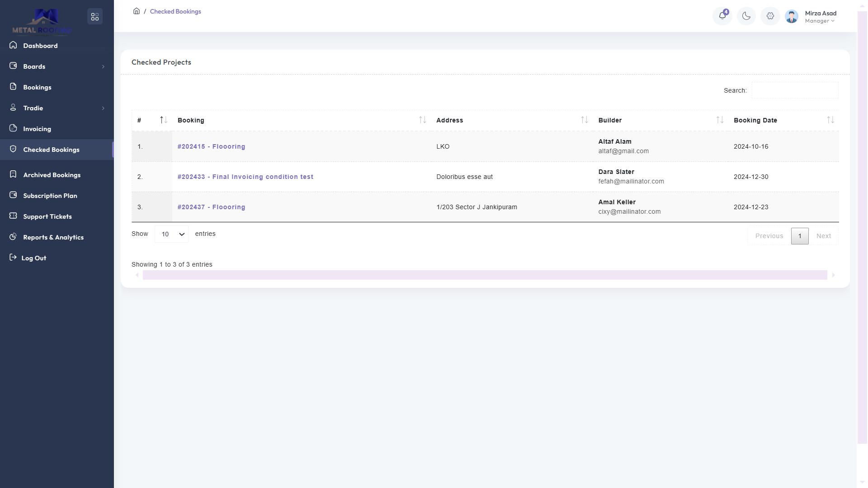Go to Archived Bookings page
868x488 pixels.
[52, 175]
